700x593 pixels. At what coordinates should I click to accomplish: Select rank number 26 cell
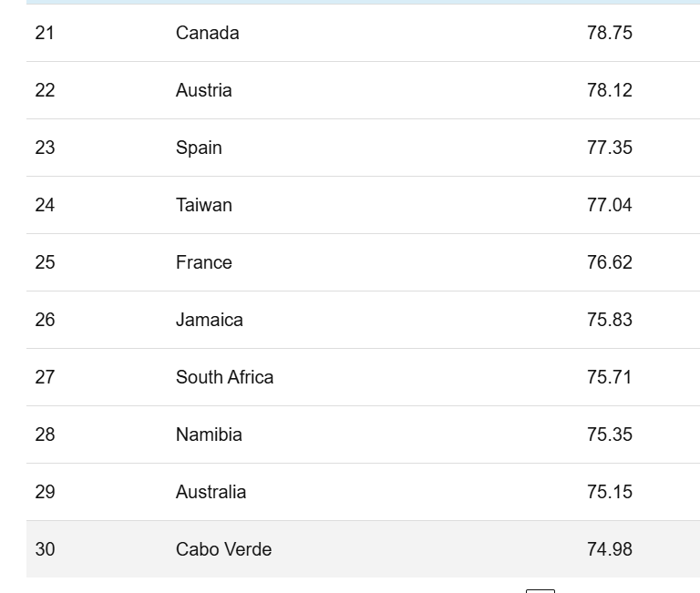[x=45, y=320]
